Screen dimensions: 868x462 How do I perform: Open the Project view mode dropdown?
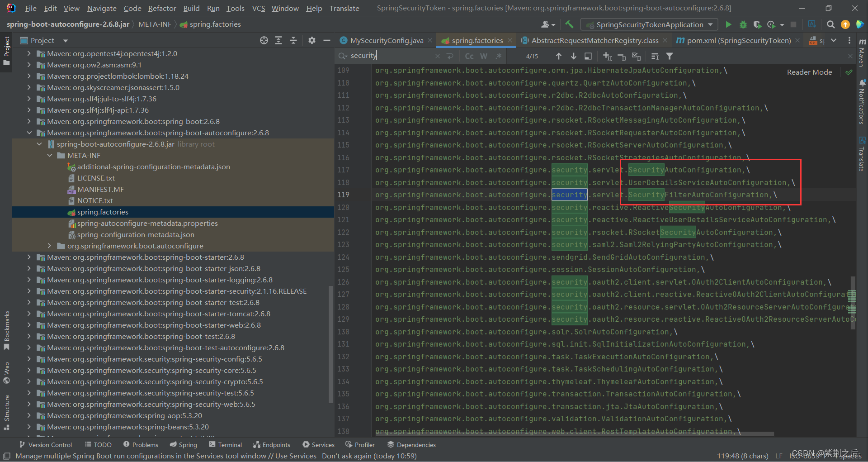[66, 41]
